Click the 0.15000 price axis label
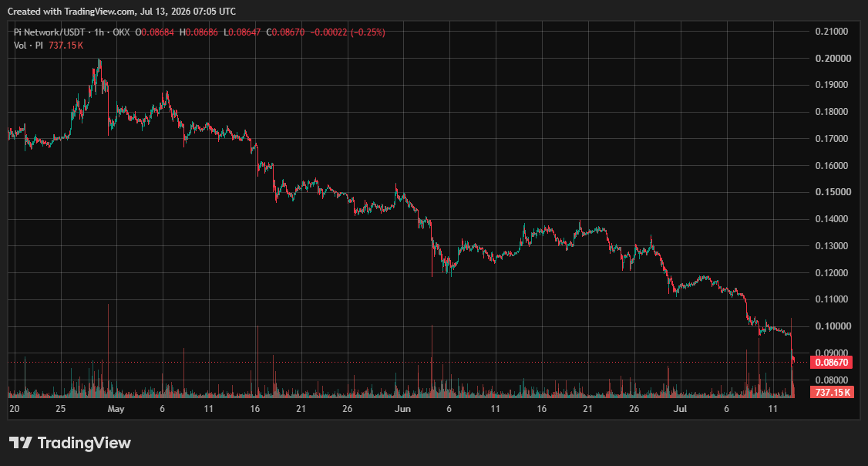868x466 pixels. click(832, 192)
